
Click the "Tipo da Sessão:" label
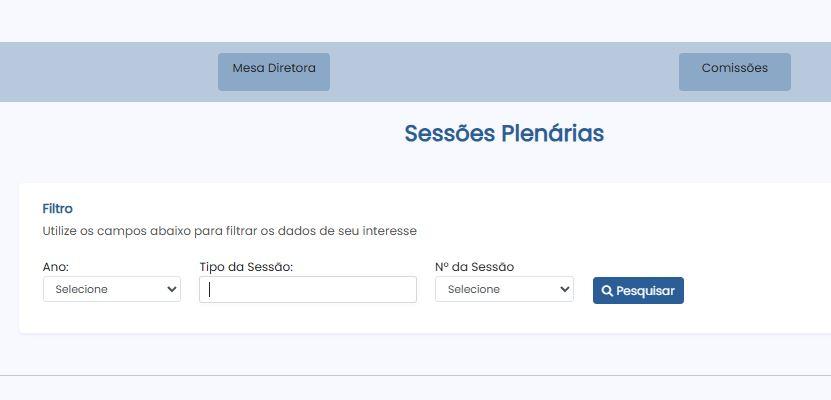246,267
